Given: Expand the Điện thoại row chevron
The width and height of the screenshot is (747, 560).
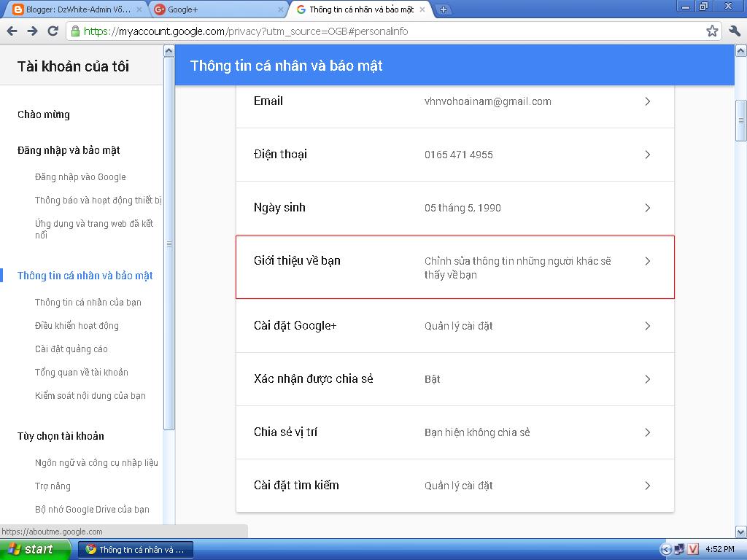Looking at the screenshot, I should click(x=648, y=155).
